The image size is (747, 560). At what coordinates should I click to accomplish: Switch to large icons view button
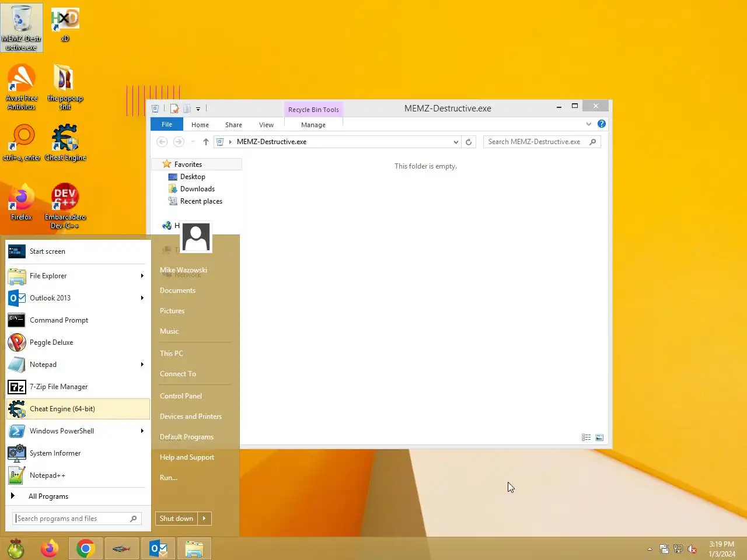click(x=599, y=437)
